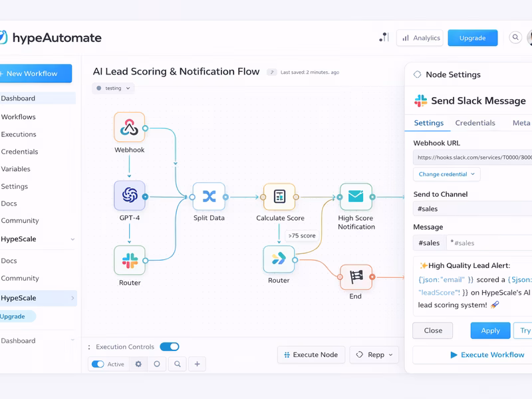Select the Webhook node icon
This screenshot has height=399, width=532.
(129, 127)
